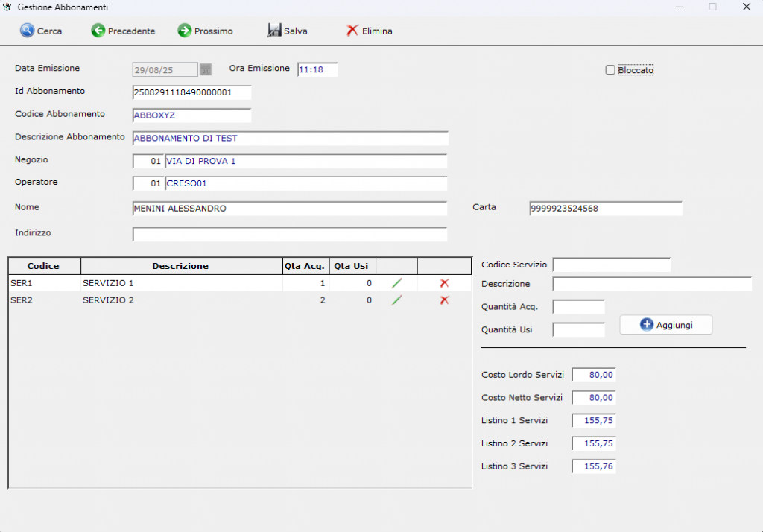Select the Quantità Acq. input box

click(578, 307)
